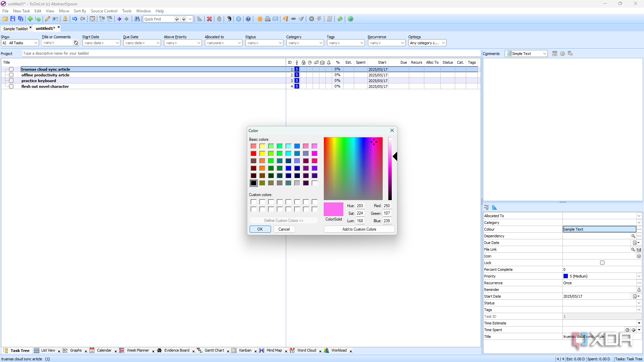Screen dimensions: 644x362
Task: Close the Color dialog with X
Action: 392,131
